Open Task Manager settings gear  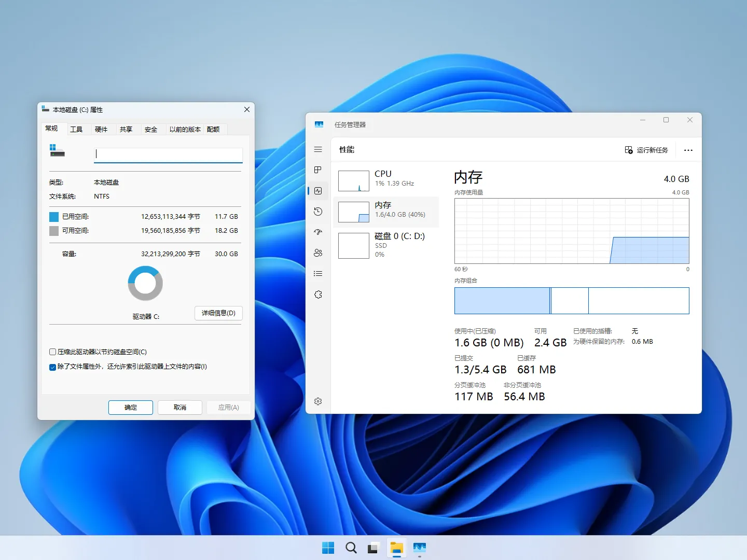pyautogui.click(x=318, y=401)
